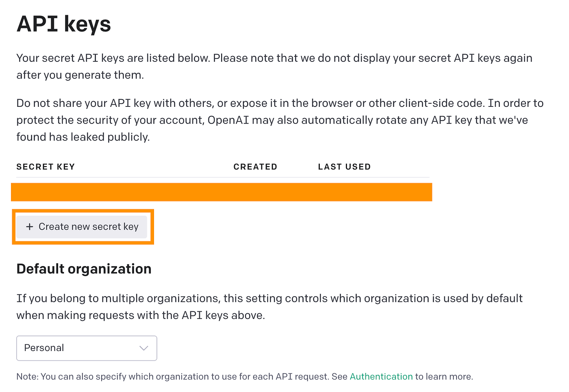Screen dimensions: 569x392
Task: Click the CREATED column header
Action: tap(255, 167)
